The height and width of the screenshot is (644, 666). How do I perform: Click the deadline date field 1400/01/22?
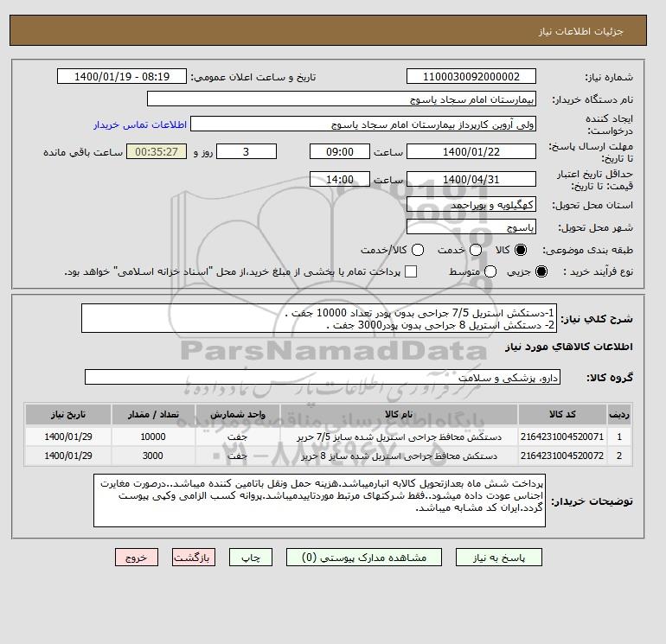pyautogui.click(x=471, y=151)
